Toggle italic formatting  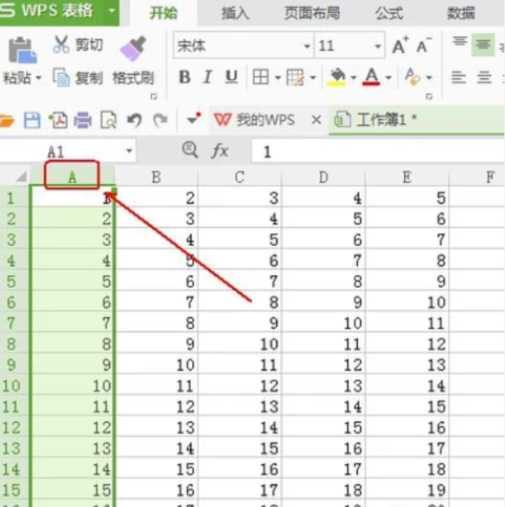208,77
